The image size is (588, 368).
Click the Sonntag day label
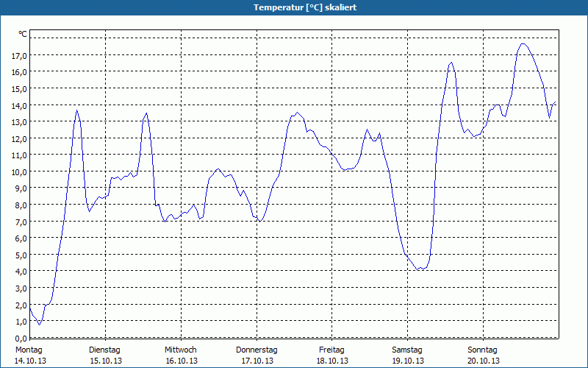[x=482, y=350]
